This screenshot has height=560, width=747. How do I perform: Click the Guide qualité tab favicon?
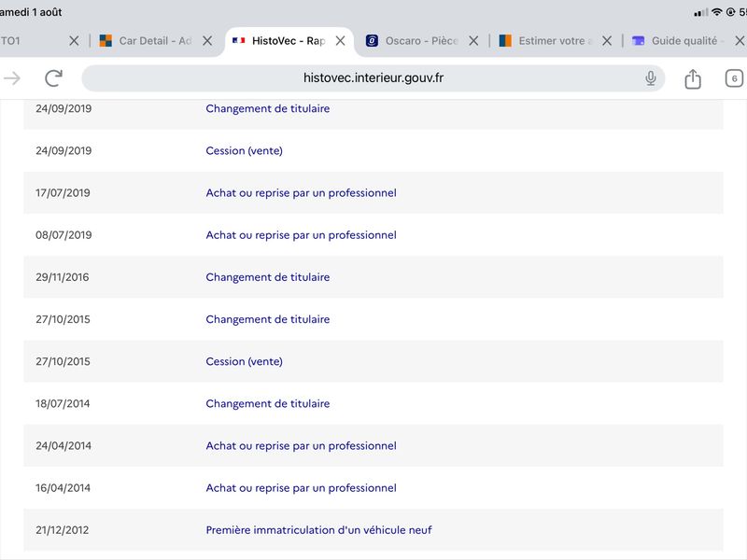[639, 41]
